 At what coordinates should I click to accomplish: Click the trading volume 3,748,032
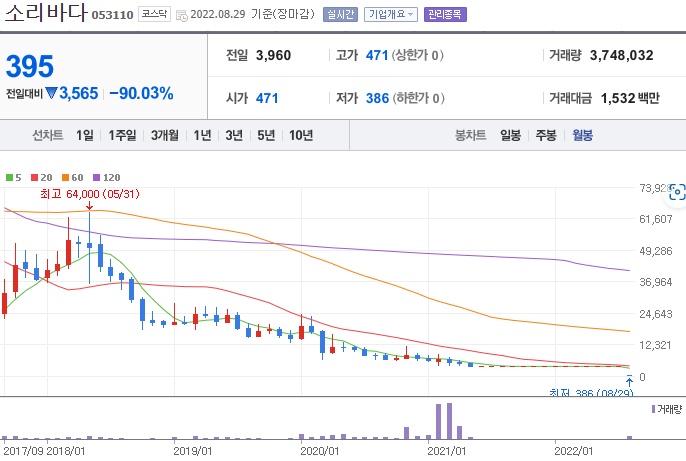622,55
